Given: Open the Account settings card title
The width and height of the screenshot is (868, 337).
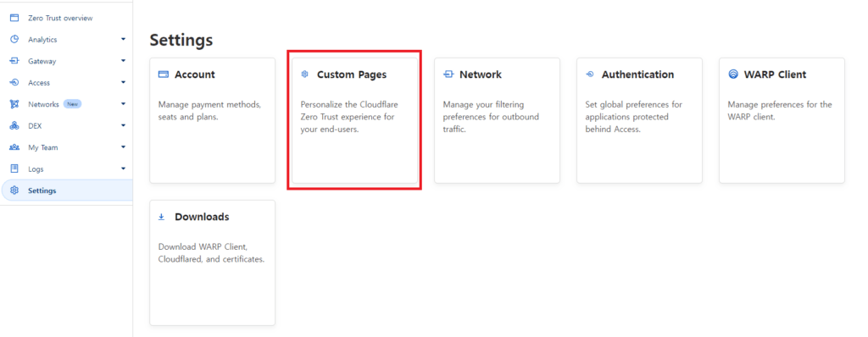Looking at the screenshot, I should click(x=195, y=75).
